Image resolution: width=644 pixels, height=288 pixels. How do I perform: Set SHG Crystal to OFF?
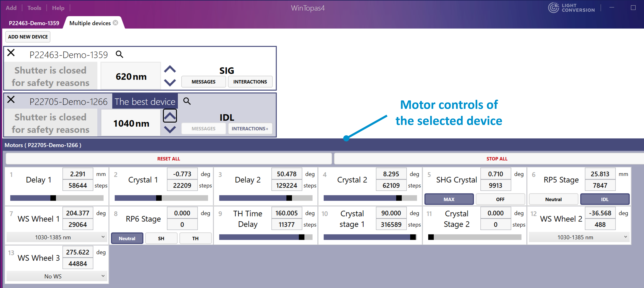point(500,199)
